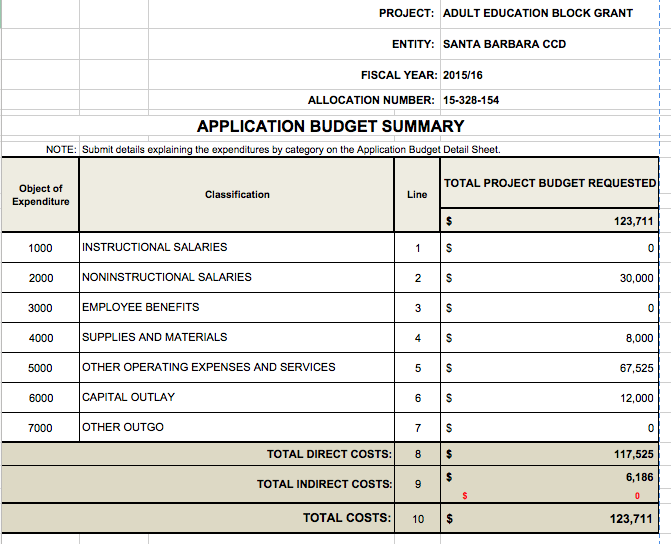Click the 8,000 supplies and materials amount

point(639,338)
